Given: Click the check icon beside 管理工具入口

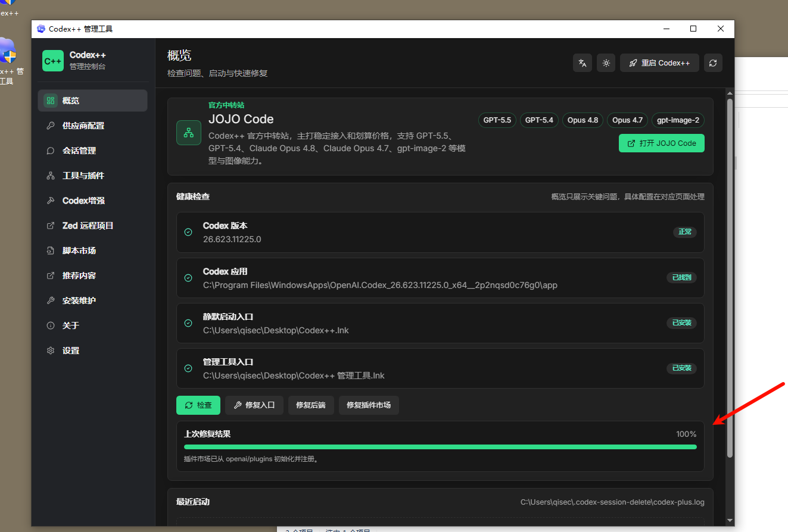Looking at the screenshot, I should click(x=188, y=368).
